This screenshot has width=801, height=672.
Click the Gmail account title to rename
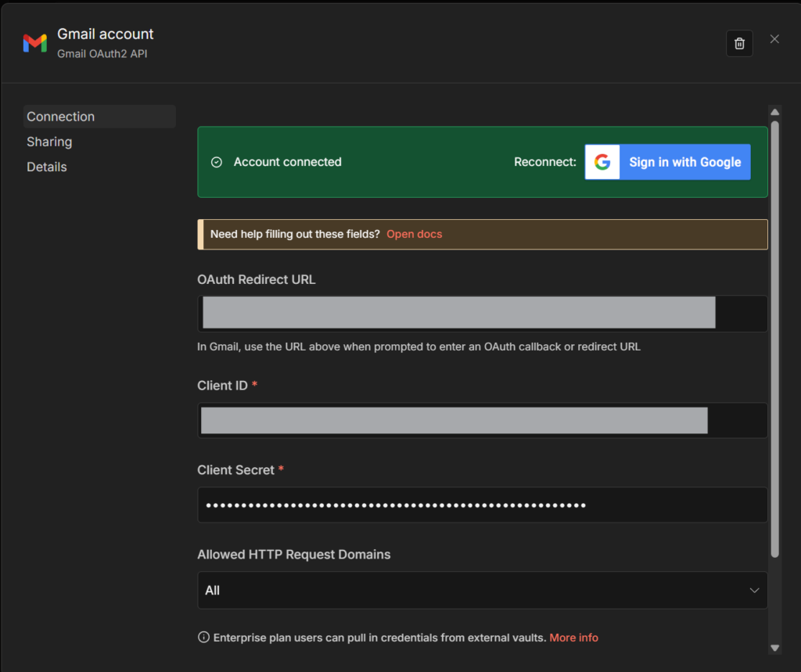106,34
